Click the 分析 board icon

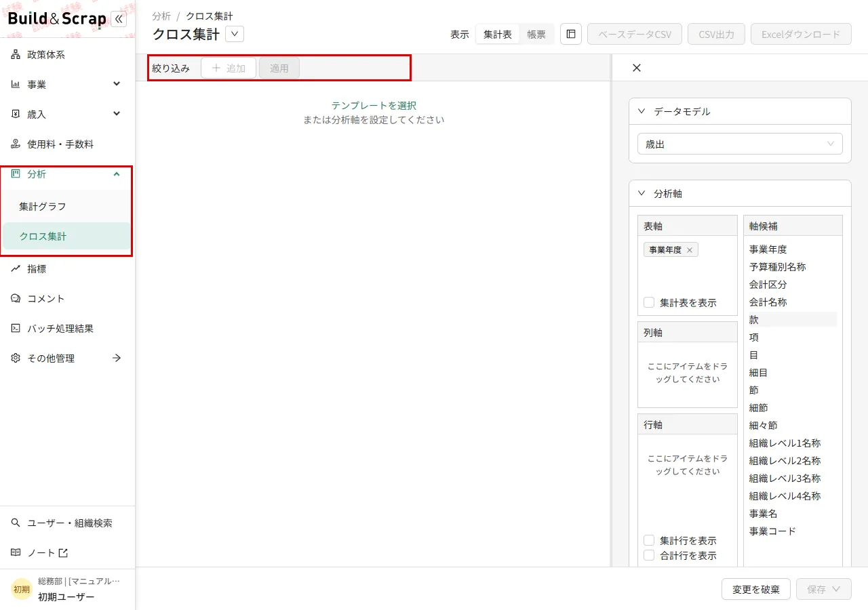16,174
